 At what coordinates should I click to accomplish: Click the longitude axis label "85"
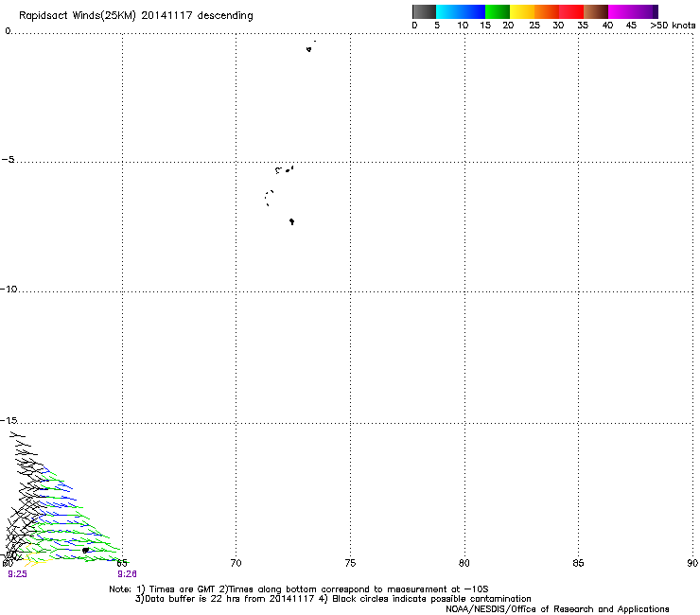coord(578,563)
